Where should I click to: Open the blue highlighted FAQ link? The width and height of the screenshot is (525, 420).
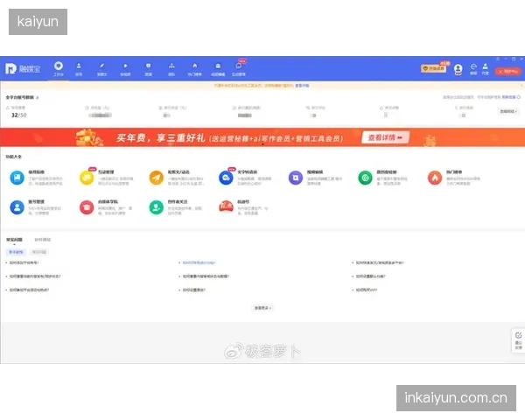point(199,262)
